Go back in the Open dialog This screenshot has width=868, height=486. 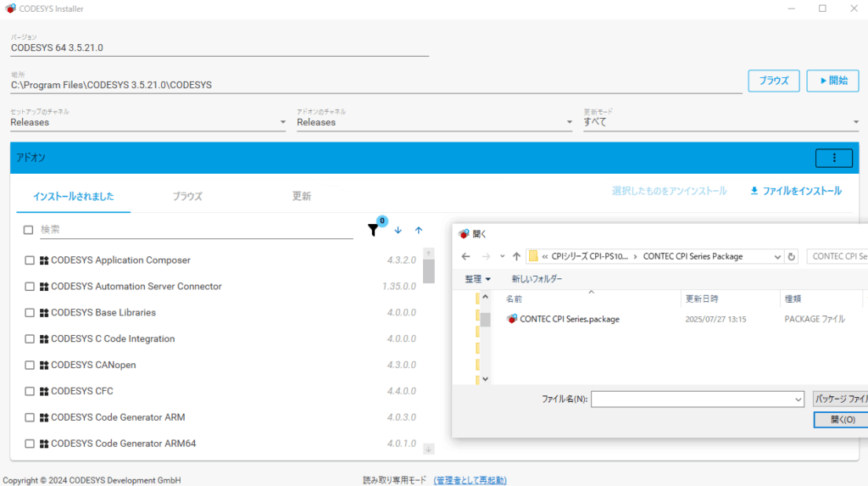(x=465, y=257)
